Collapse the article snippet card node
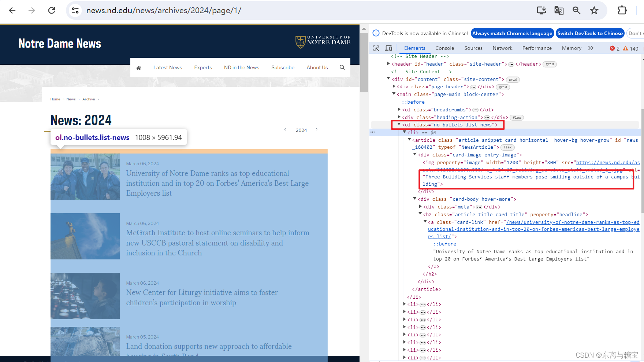This screenshot has width=644, height=362. point(409,140)
